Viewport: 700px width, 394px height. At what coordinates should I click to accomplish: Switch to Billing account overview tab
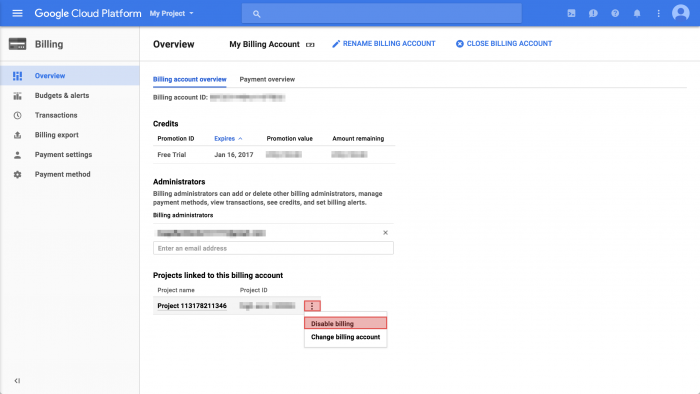coord(190,79)
